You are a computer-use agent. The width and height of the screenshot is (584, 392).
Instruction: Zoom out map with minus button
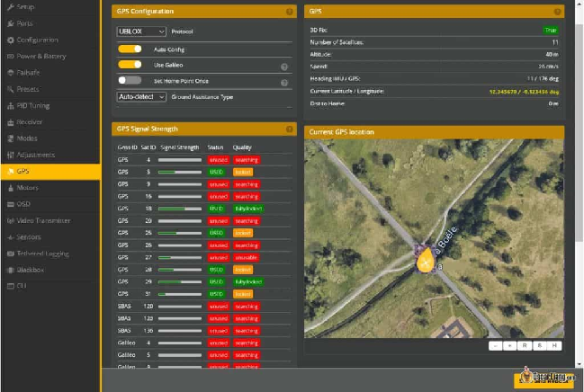[495, 346]
